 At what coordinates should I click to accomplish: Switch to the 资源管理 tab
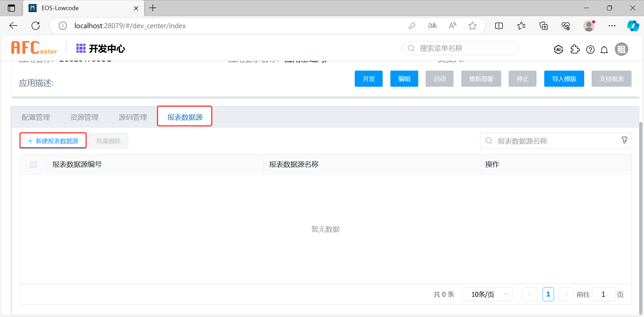coord(84,117)
